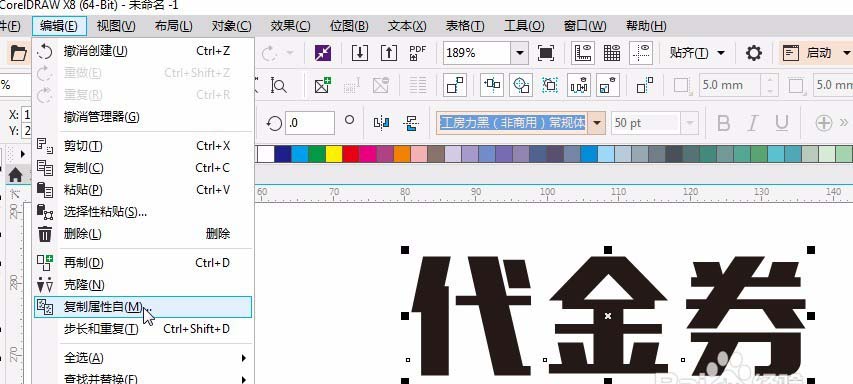The image size is (853, 384).
Task: Open the font name dropdown arrow
Action: [597, 123]
